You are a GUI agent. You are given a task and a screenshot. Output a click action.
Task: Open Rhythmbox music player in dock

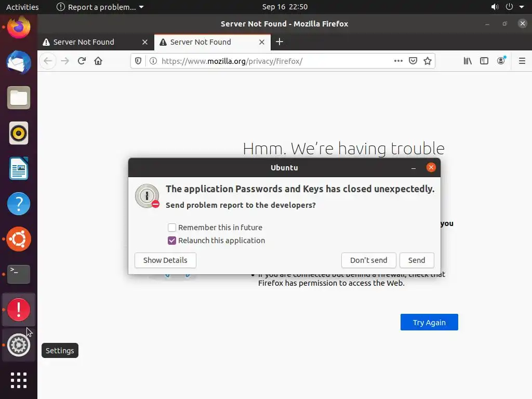(x=19, y=133)
